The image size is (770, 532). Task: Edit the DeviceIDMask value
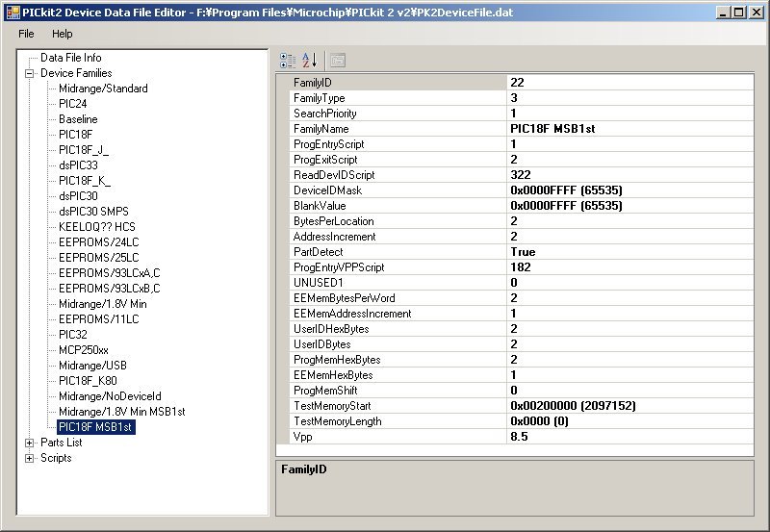tap(630, 190)
